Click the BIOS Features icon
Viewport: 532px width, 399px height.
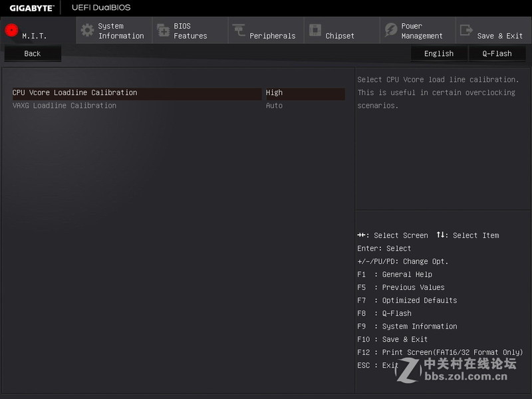[x=163, y=31]
